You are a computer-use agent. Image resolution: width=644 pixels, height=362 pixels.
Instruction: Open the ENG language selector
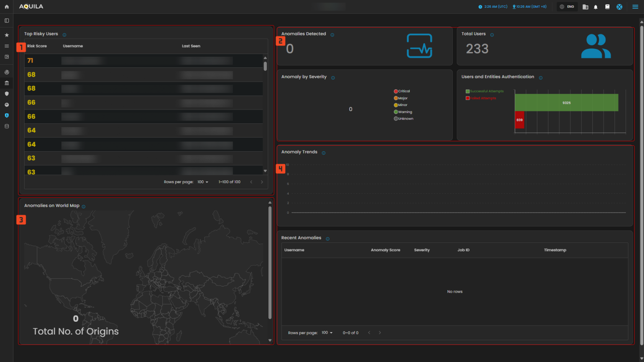point(567,7)
